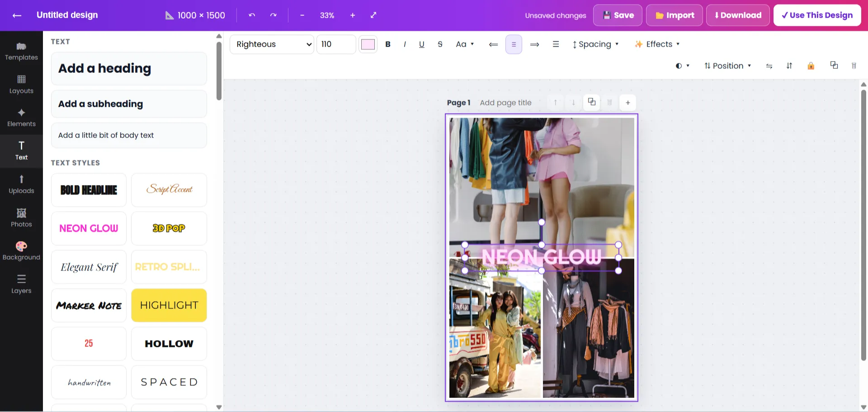Apply the Bold Headline text style
Viewport: 868px width, 412px height.
[89, 190]
